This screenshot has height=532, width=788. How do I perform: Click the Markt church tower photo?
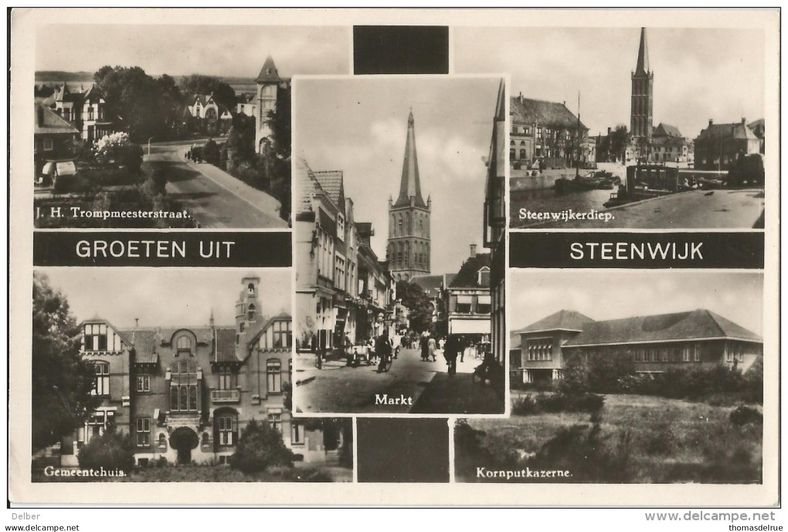400,246
